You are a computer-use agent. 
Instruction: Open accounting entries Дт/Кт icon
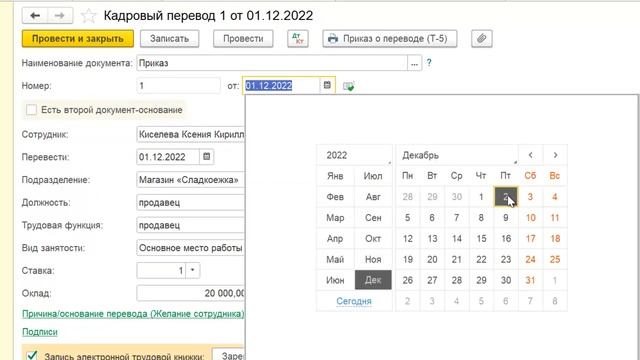[x=298, y=39]
